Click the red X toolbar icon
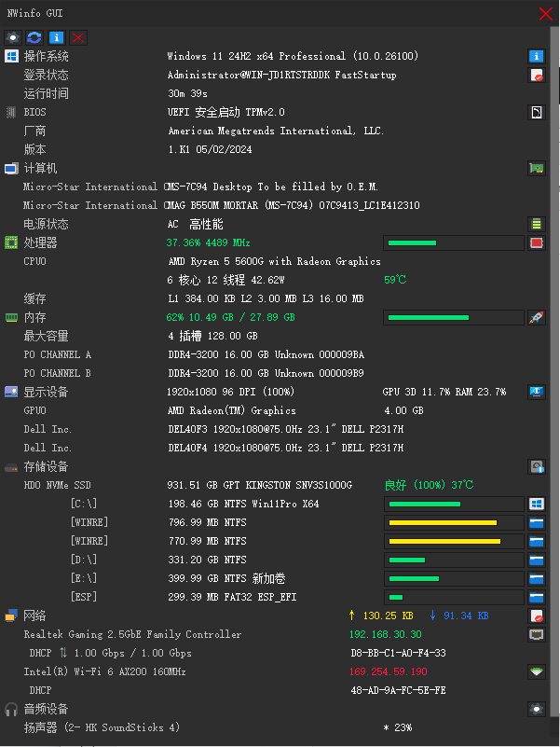 pyautogui.click(x=78, y=37)
